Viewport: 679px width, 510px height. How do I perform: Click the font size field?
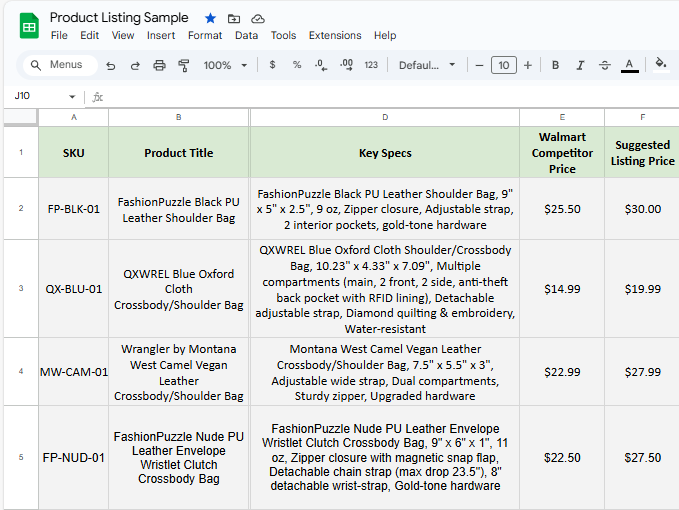504,65
